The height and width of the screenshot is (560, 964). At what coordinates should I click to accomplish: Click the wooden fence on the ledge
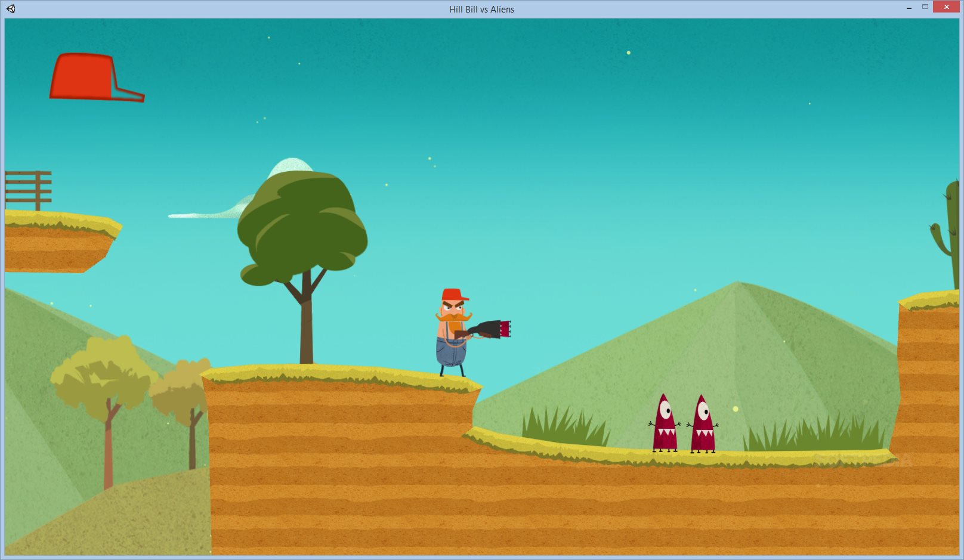28,191
